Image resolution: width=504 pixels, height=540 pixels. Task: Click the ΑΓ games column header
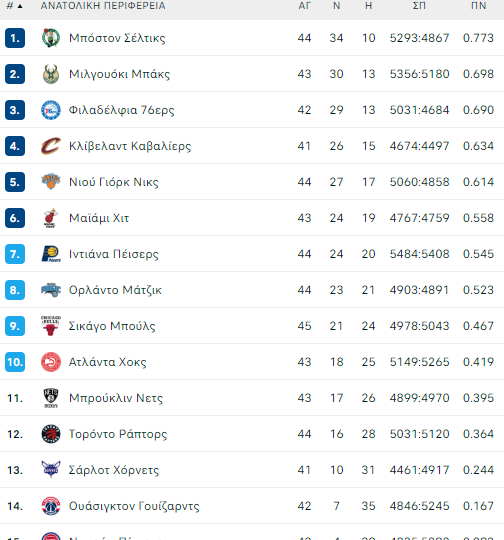click(305, 6)
